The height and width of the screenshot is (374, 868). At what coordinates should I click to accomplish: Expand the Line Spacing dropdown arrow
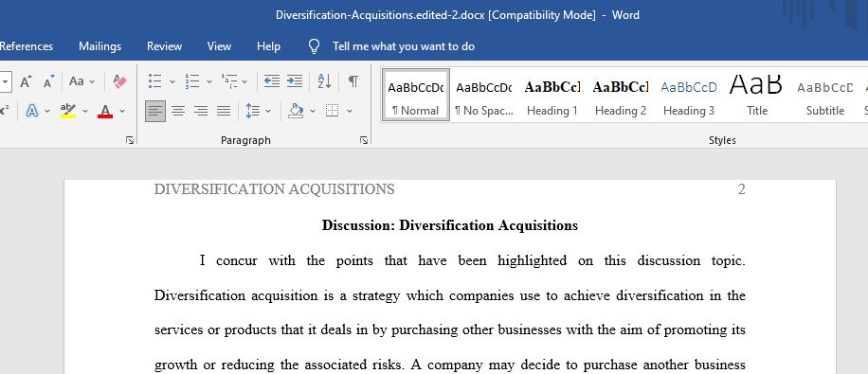pos(268,111)
